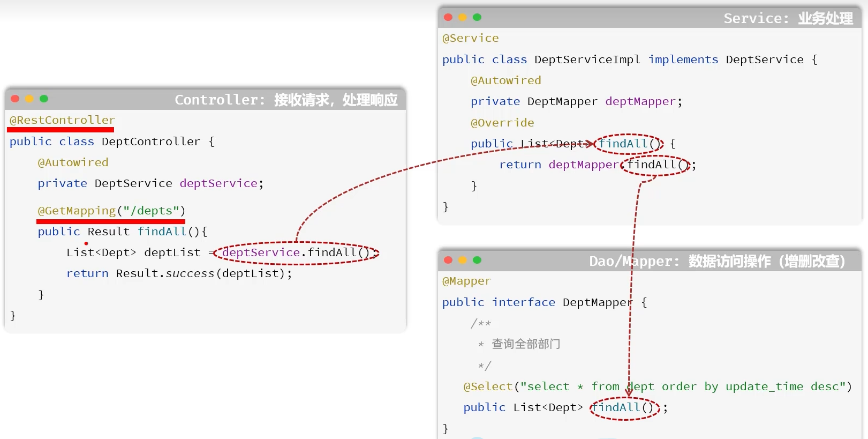This screenshot has width=868, height=439.
Task: Click the green dot in the Service window
Action: click(477, 17)
